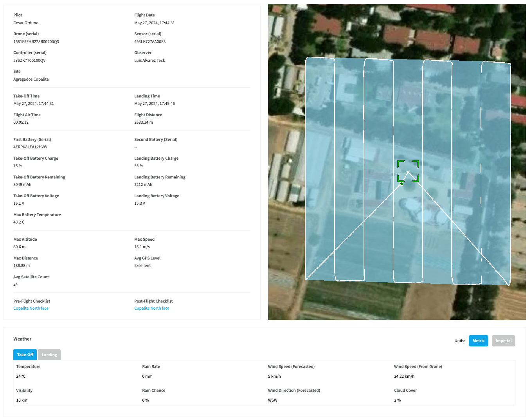Click avg satellite count 24
Screen dimensions: 531x420
[x=16, y=285]
